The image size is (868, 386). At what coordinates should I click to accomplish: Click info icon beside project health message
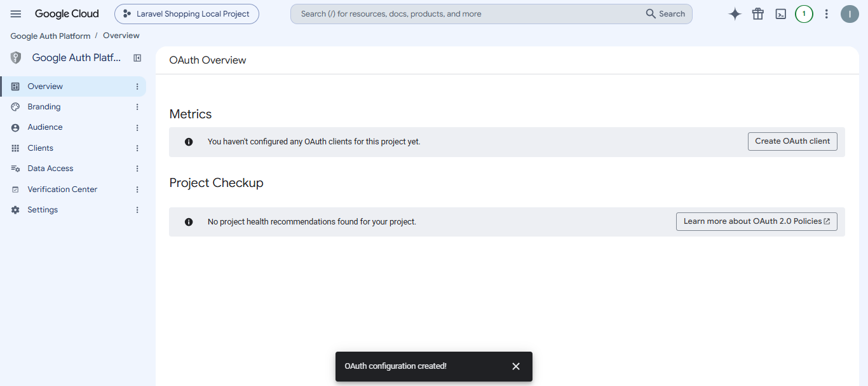click(x=189, y=222)
